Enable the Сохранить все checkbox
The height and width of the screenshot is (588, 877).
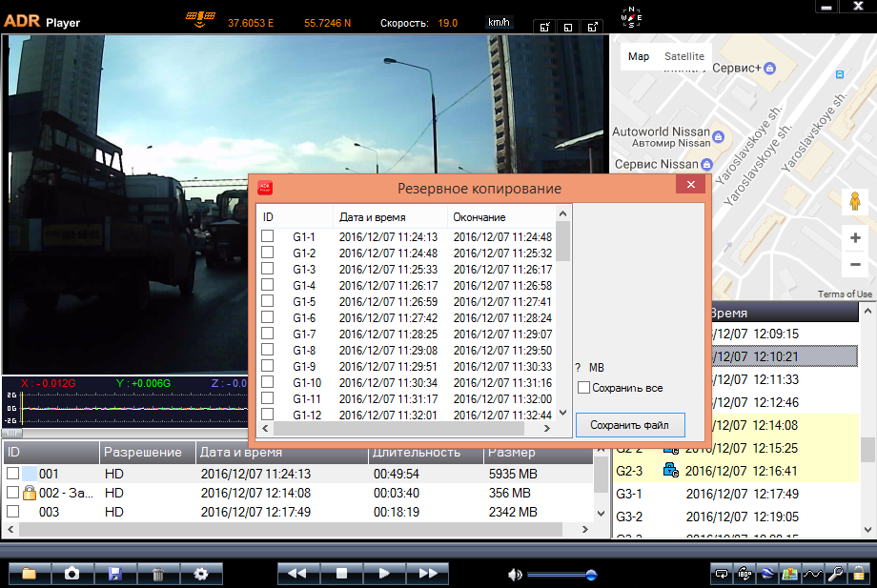click(584, 387)
